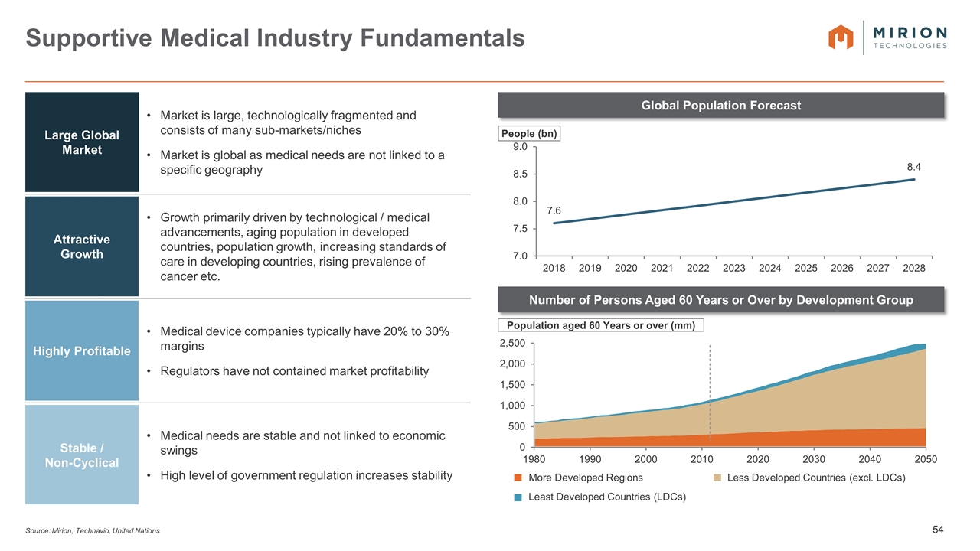Click the 2010 label on the area chart axis
This screenshot has width=980, height=551.
pos(702,460)
